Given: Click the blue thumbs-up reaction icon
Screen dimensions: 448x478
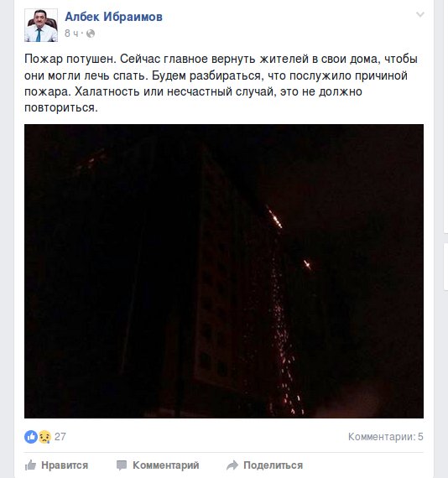Looking at the screenshot, I should point(31,437).
